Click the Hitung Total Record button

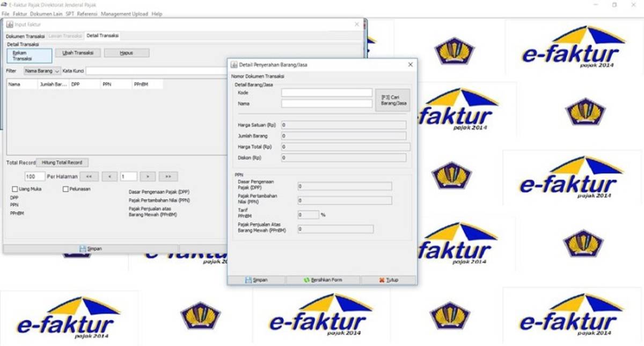pyautogui.click(x=62, y=162)
